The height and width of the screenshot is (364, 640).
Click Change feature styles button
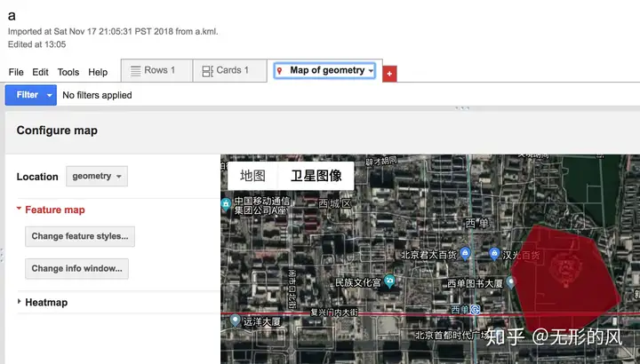[x=80, y=236]
